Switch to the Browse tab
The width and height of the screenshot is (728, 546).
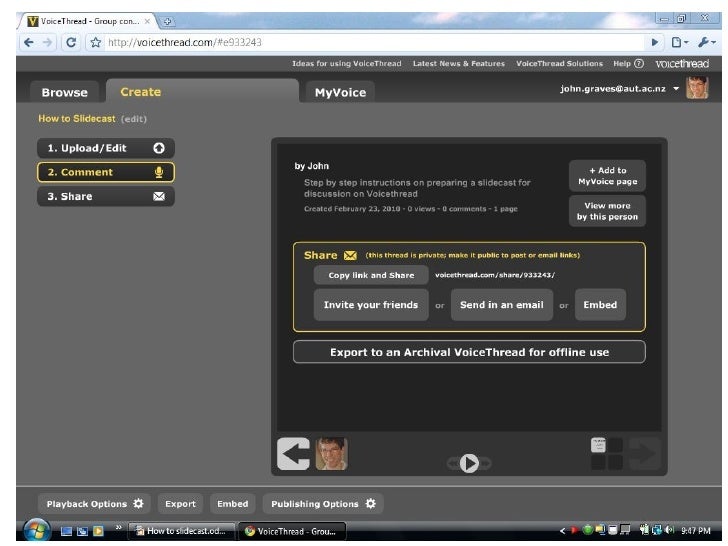(64, 92)
